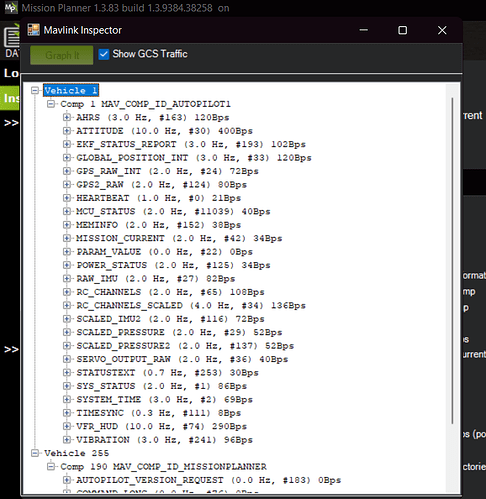Expand the ATTITUDE message entry
The height and width of the screenshot is (499, 486).
click(67, 131)
